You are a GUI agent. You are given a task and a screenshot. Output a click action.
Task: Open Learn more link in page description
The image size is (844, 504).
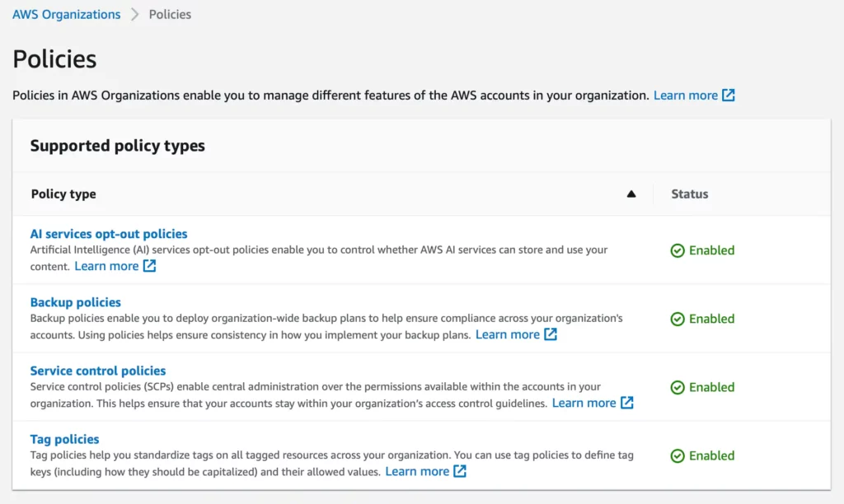point(685,96)
